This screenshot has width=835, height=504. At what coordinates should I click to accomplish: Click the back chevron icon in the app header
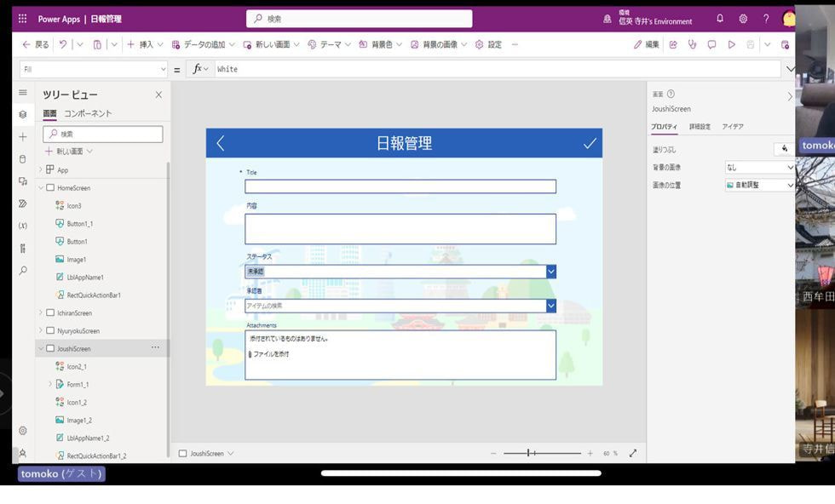coord(221,143)
